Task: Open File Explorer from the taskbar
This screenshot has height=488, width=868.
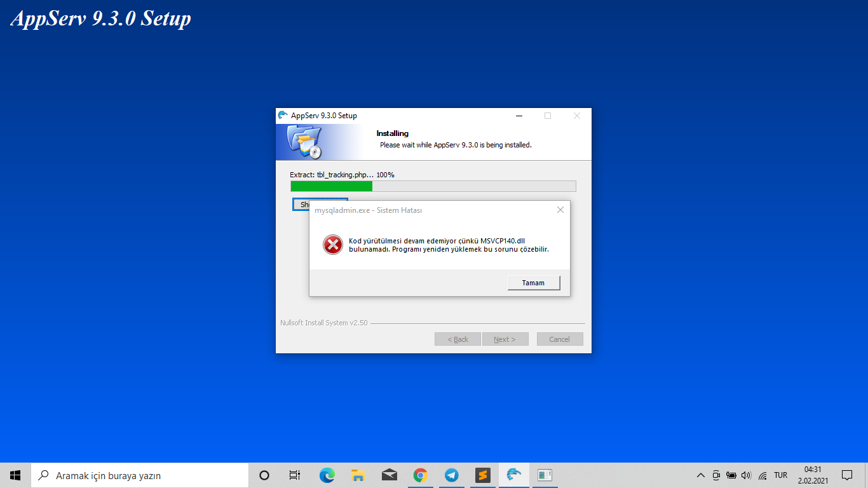Action: (358, 475)
